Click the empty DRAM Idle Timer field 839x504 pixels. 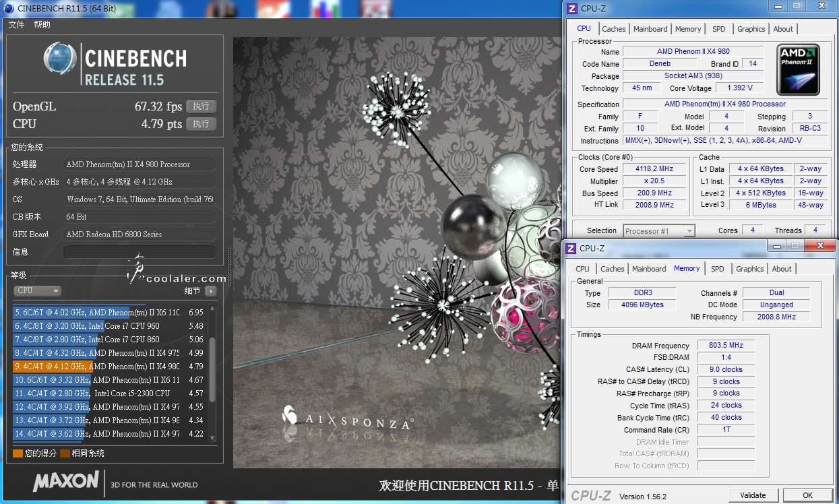pos(726,442)
